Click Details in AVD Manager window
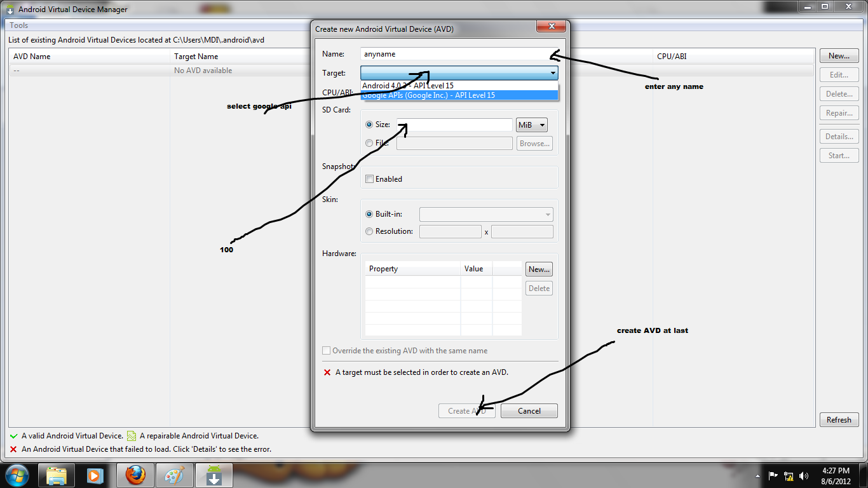Viewport: 868px width, 488px height. click(x=839, y=137)
